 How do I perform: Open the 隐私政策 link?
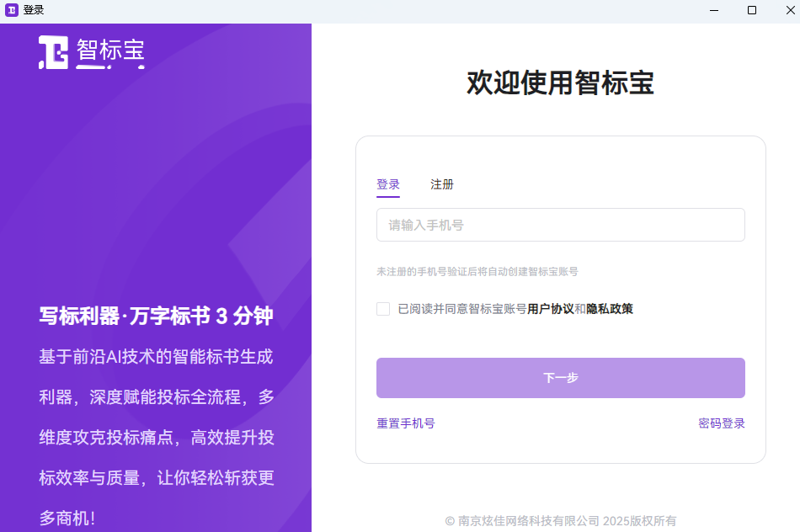tap(610, 309)
